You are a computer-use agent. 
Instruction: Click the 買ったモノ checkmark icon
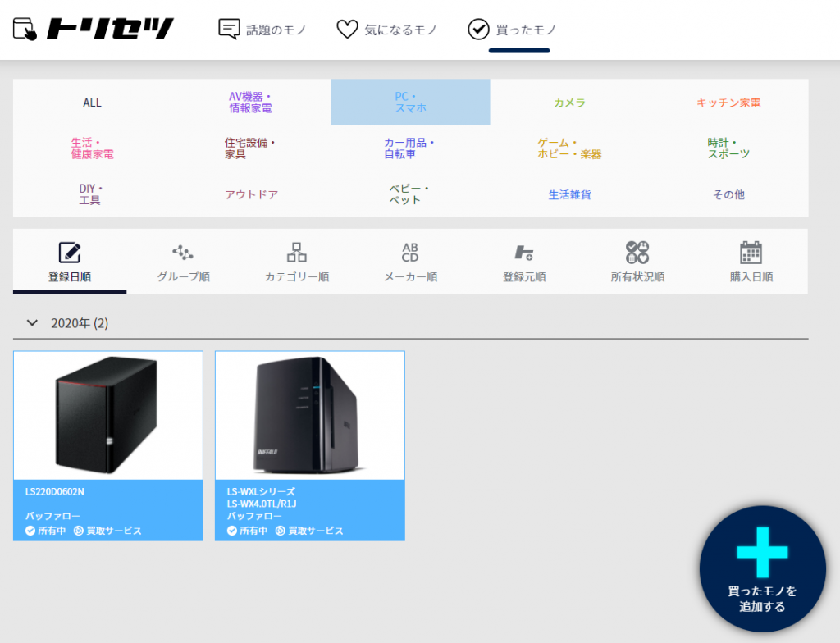[478, 29]
